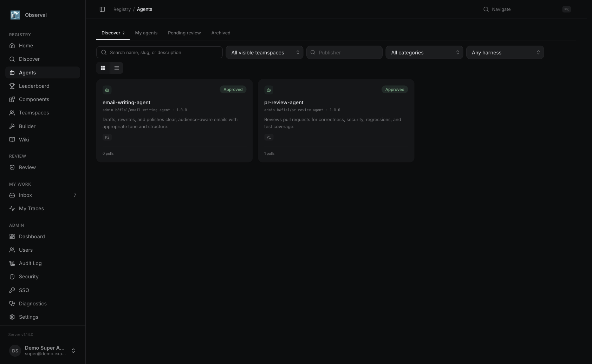Screen dimensions: 592x364
Task: Click Approved badge on pr-review-agent card
Action: (395, 90)
